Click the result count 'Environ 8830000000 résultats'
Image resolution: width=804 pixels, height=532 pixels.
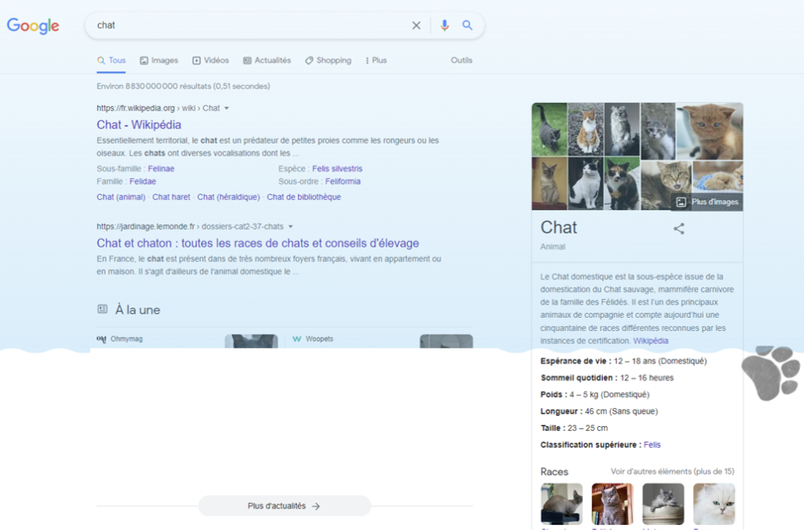[x=183, y=86]
